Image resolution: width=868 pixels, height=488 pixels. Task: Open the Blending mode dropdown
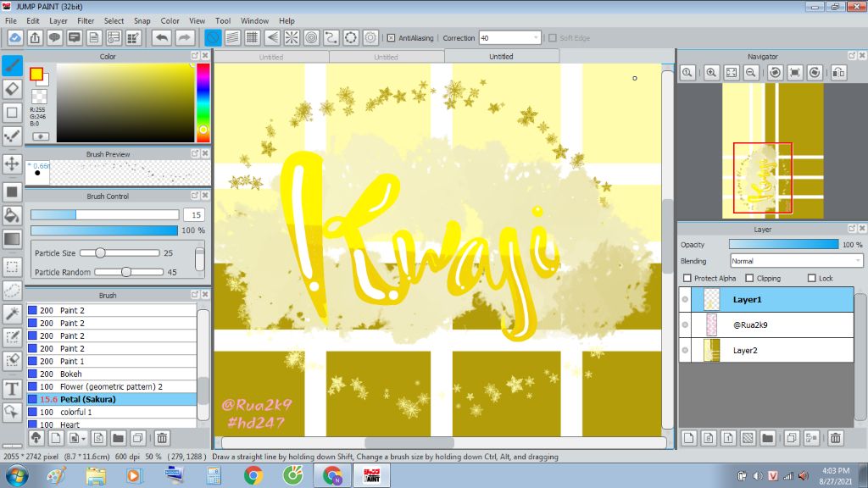tap(858, 261)
